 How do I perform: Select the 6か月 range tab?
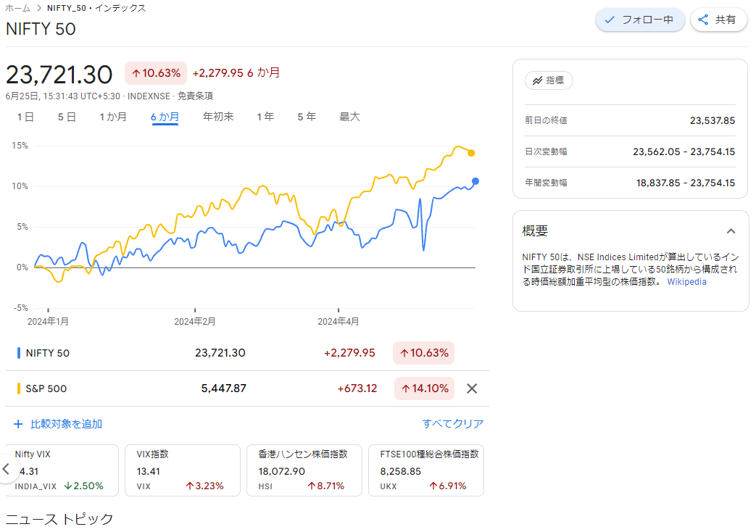[165, 117]
